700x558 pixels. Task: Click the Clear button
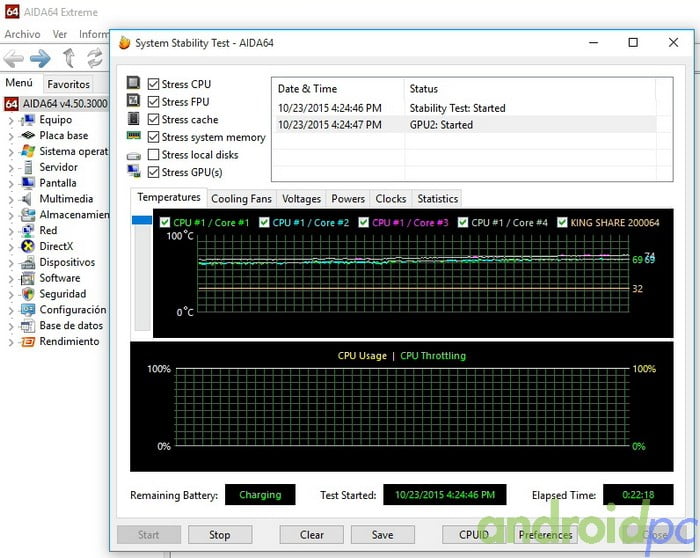click(x=312, y=535)
